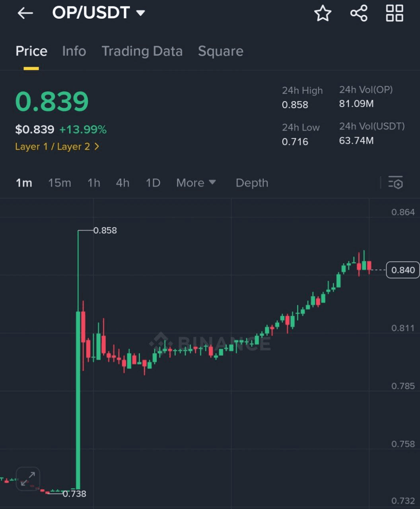Image resolution: width=420 pixels, height=509 pixels.
Task: Show the Depth chart view
Action: [x=252, y=183]
